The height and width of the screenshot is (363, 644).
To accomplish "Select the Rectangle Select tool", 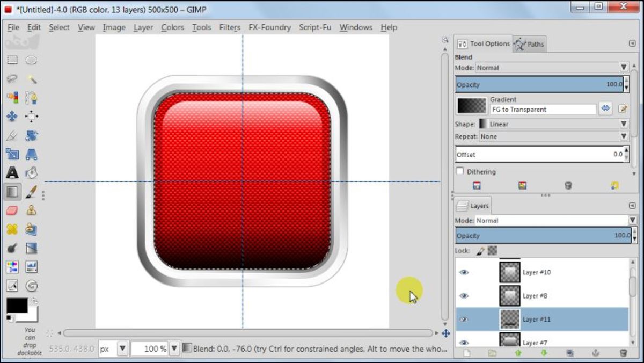I will pos(13,60).
